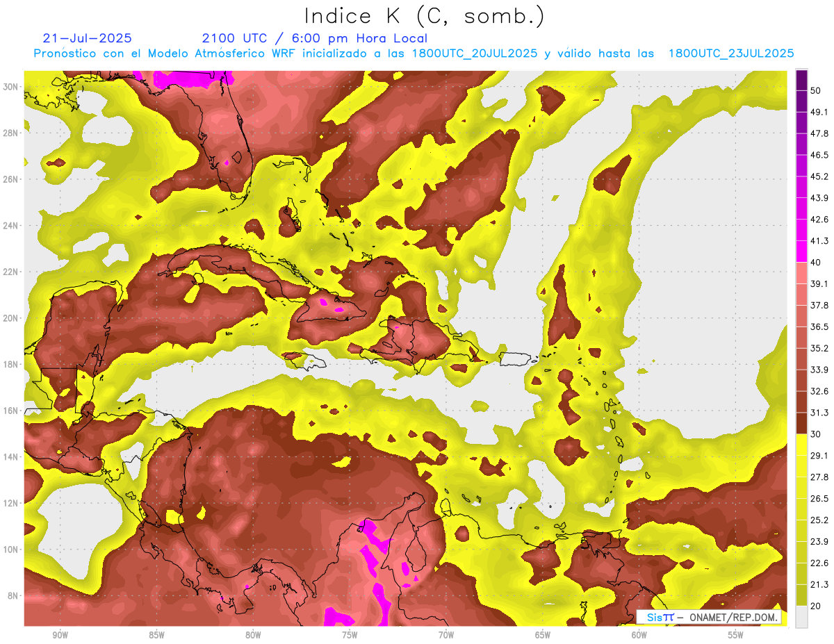Click the colorbar value 27.8

[x=819, y=477]
